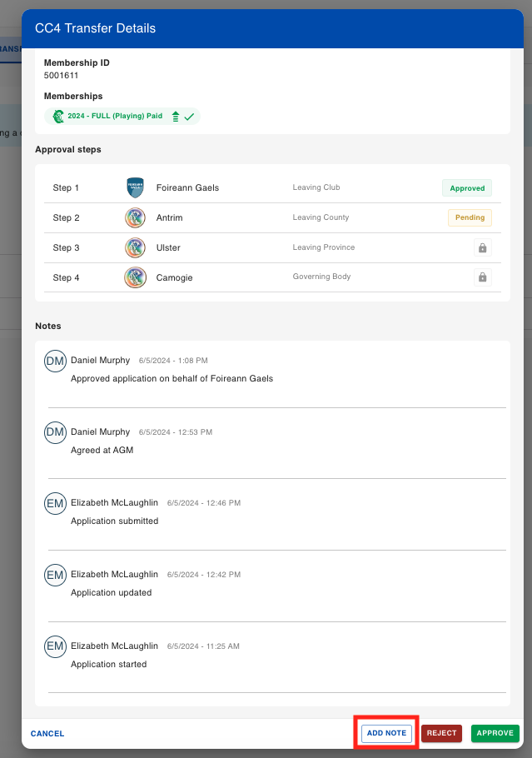Click the note text 'Application started'
This screenshot has height=758, width=532.
(109, 664)
